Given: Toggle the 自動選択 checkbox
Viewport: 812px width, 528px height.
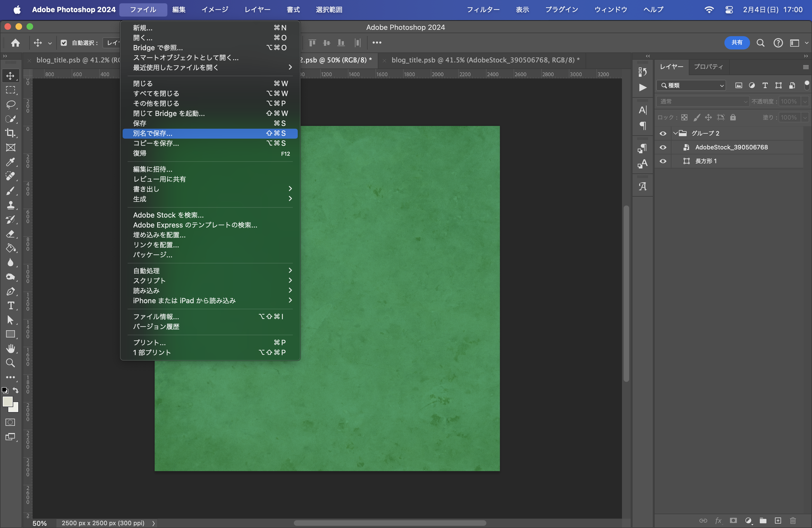Looking at the screenshot, I should pos(64,43).
